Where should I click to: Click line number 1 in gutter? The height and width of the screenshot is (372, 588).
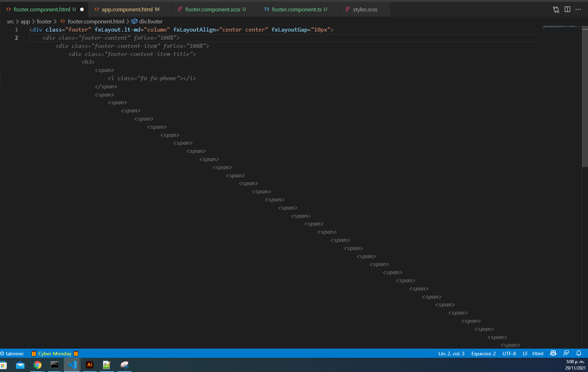(16, 30)
